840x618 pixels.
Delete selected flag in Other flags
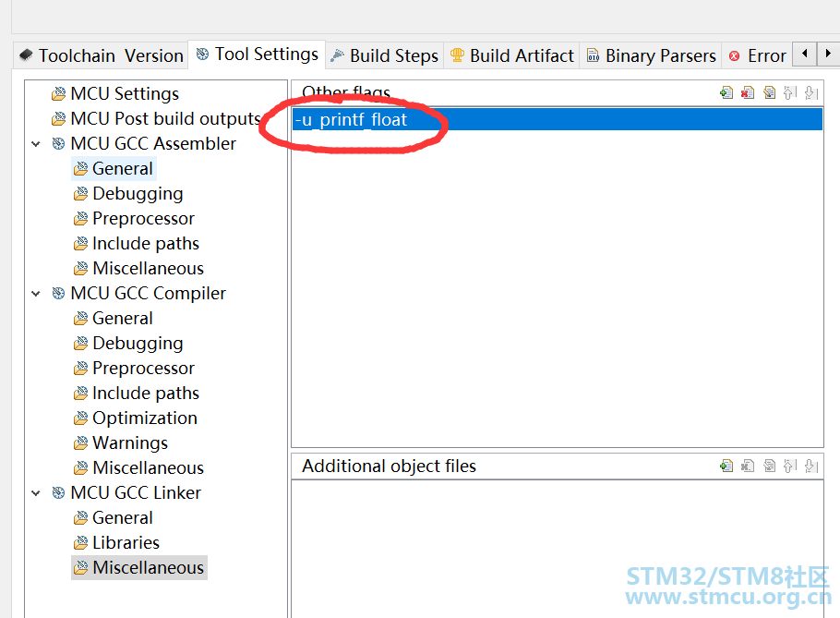point(748,92)
